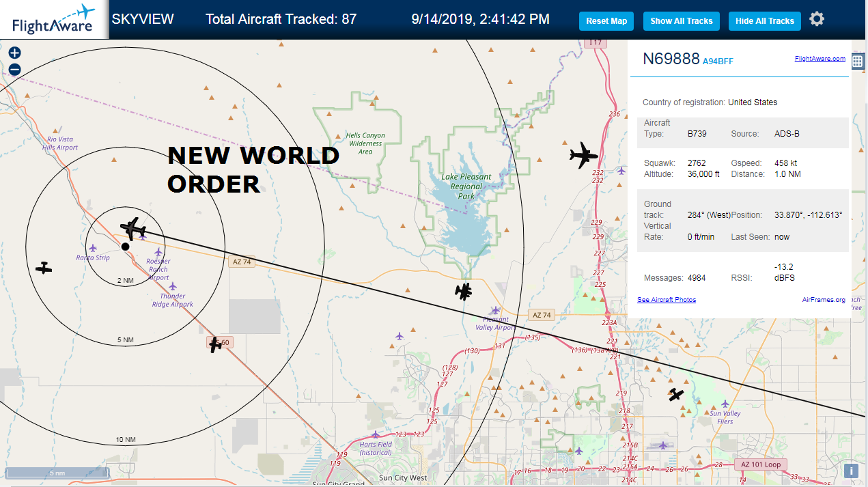Select the aircraft west of Ranta Strip
The height and width of the screenshot is (487, 868).
[x=44, y=268]
